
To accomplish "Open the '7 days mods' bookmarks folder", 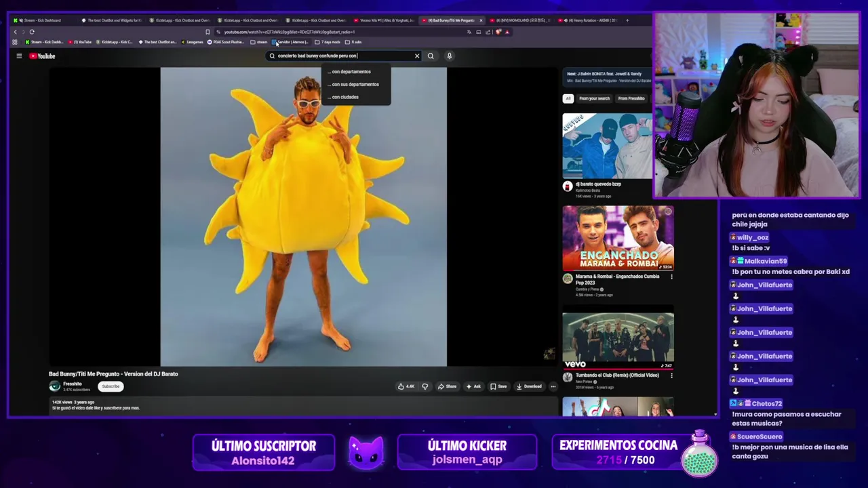I will (x=328, y=42).
